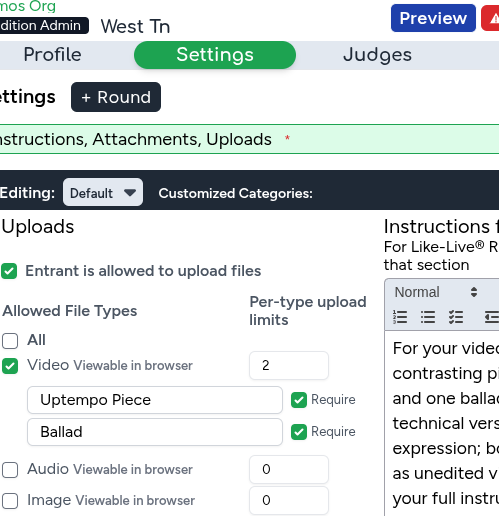499x516 pixels.
Task: Click the Video upload limit field
Action: point(289,365)
